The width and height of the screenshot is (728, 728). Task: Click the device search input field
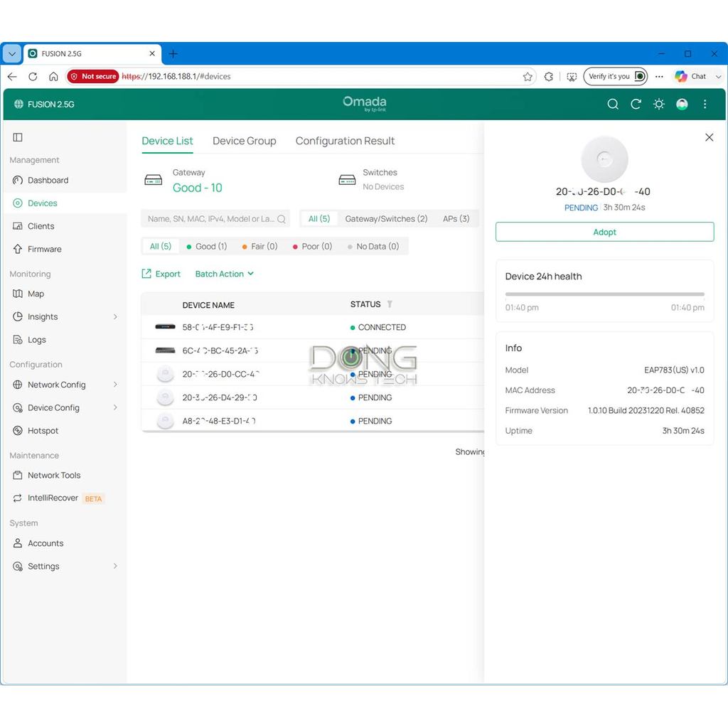215,219
